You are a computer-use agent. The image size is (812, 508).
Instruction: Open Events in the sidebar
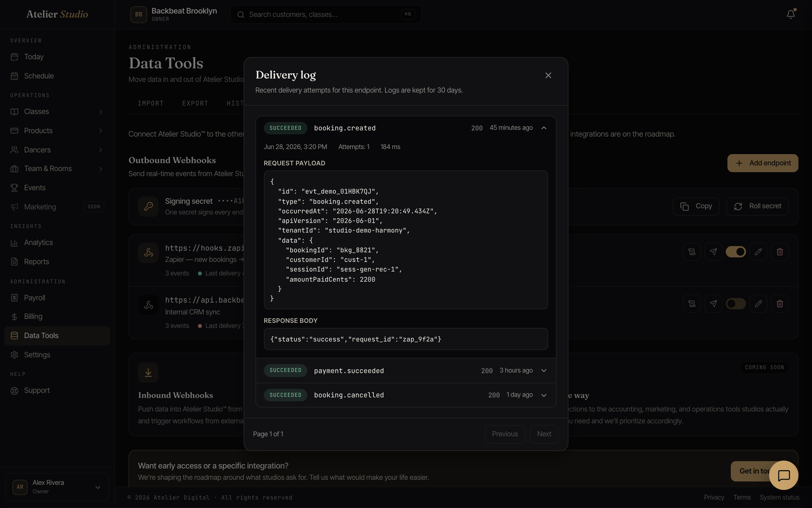[x=57, y=188]
